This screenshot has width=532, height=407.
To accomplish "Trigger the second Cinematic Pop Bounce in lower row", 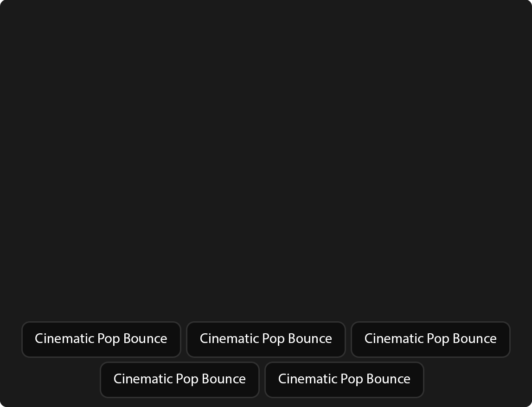I will coord(344,380).
